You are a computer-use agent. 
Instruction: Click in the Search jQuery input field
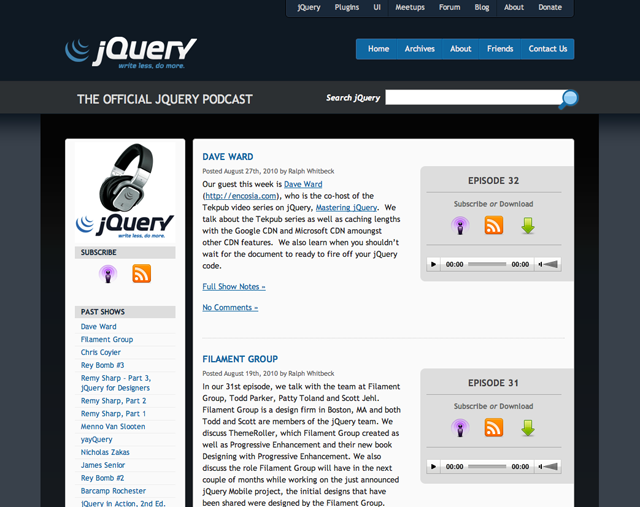[x=473, y=98]
